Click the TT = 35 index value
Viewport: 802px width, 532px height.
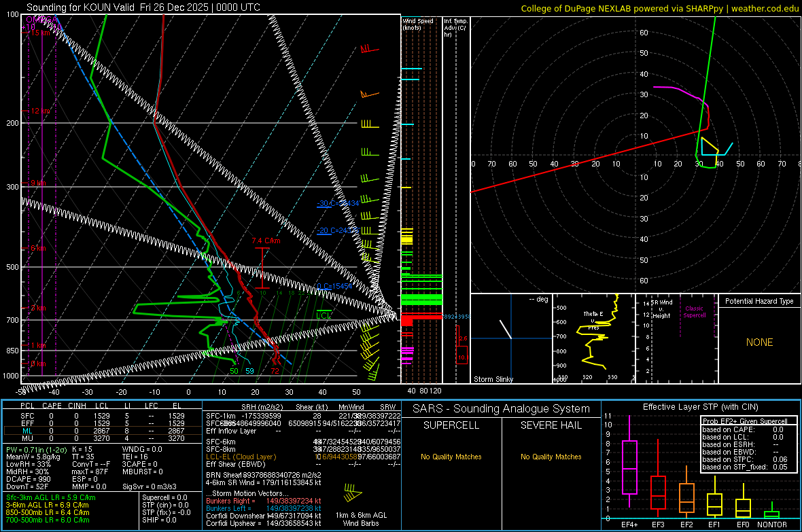click(84, 457)
